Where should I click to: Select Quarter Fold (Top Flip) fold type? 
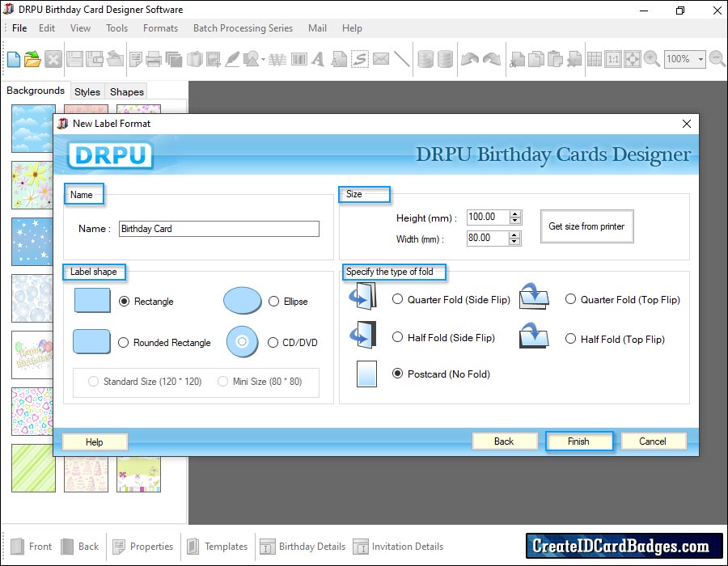(570, 299)
